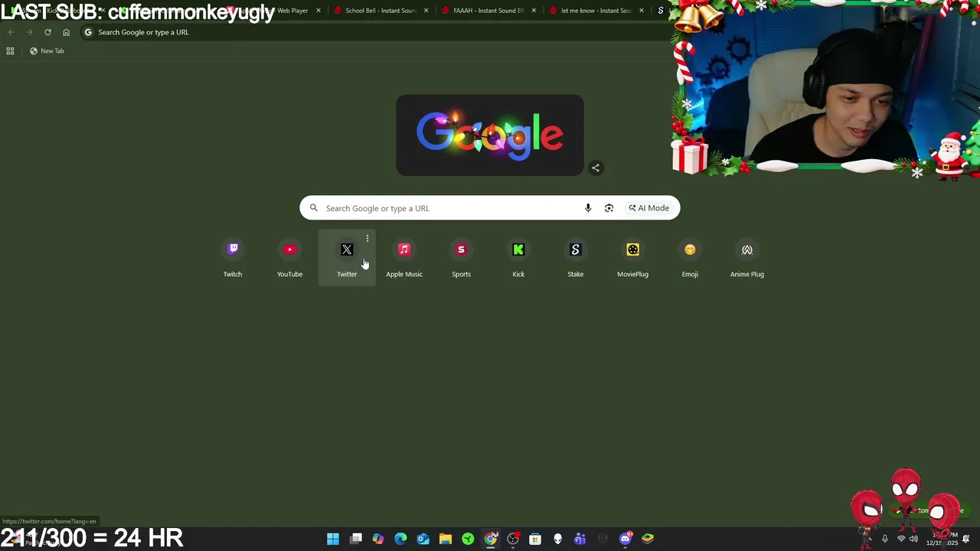The width and height of the screenshot is (980, 551).
Task: Open Wi-Fi network tray icon
Action: click(x=900, y=539)
